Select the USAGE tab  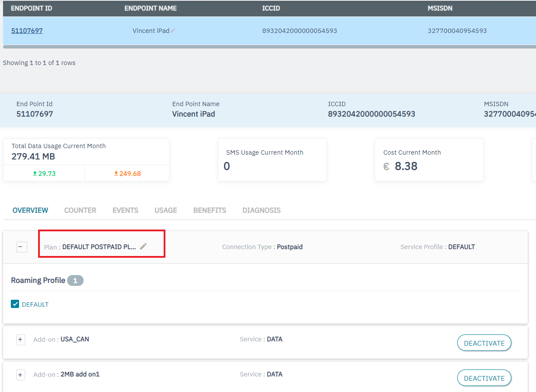point(166,210)
